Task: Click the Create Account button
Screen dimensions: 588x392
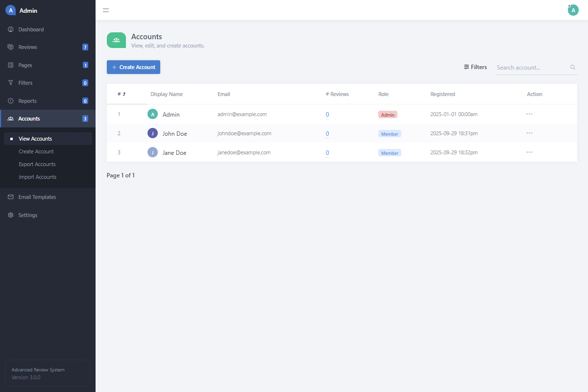Action: click(x=133, y=67)
